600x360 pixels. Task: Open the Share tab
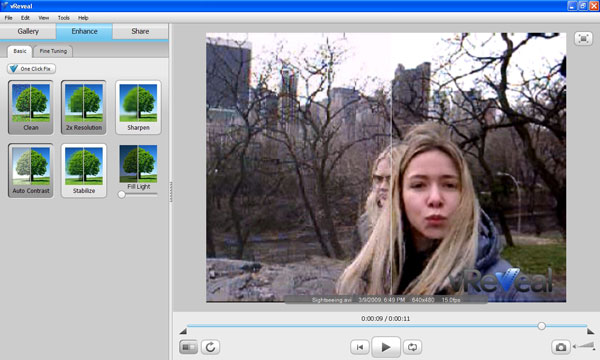[140, 31]
